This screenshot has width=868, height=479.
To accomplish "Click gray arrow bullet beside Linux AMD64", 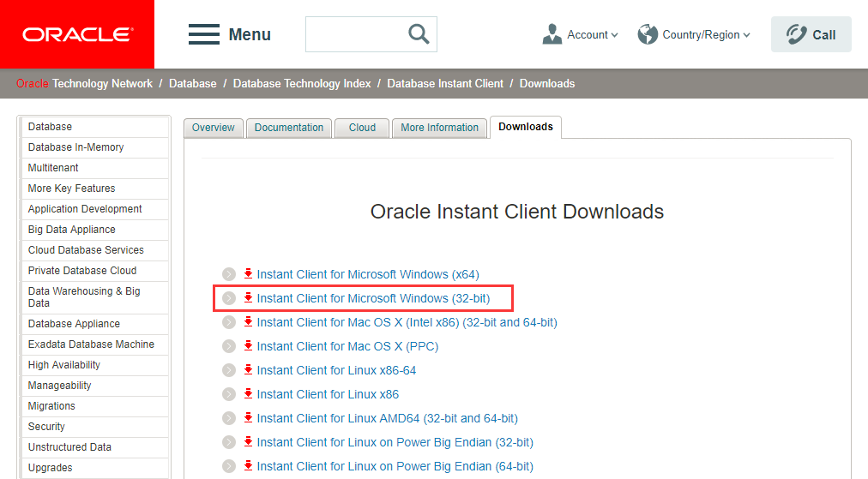I will click(229, 418).
